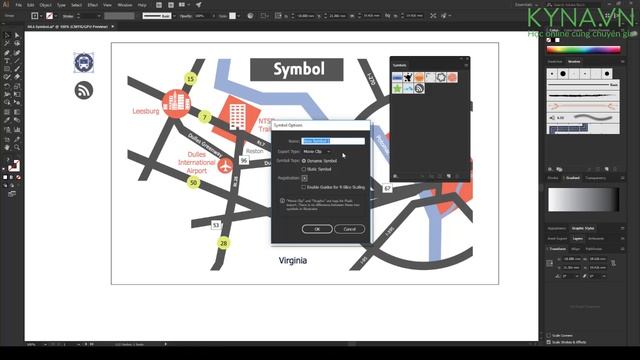The width and height of the screenshot is (640, 360).
Task: Select the Magic Wand tool
Action: 7,44
